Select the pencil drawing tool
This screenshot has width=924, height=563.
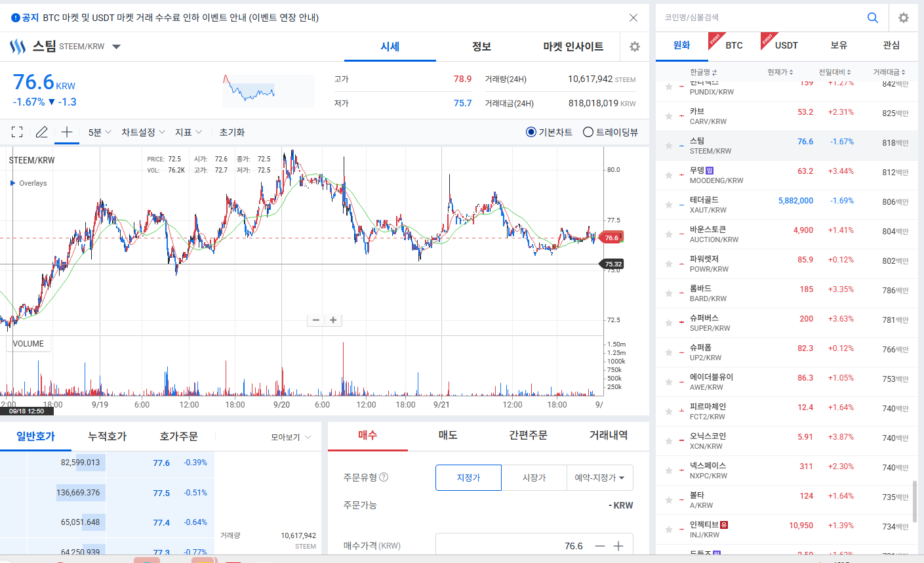(x=41, y=132)
